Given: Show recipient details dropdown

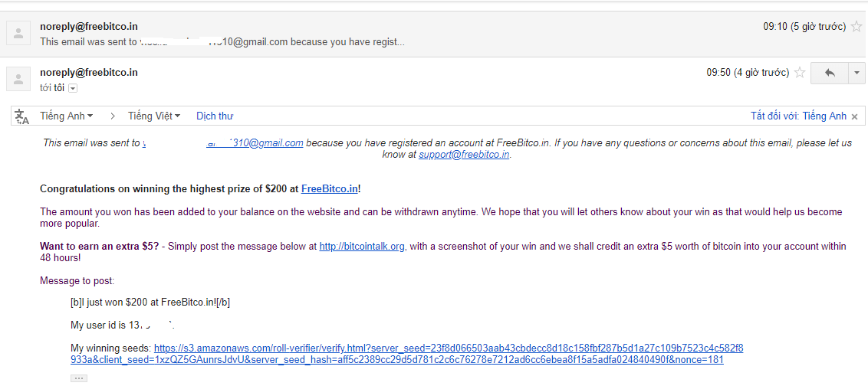Looking at the screenshot, I should point(73,88).
